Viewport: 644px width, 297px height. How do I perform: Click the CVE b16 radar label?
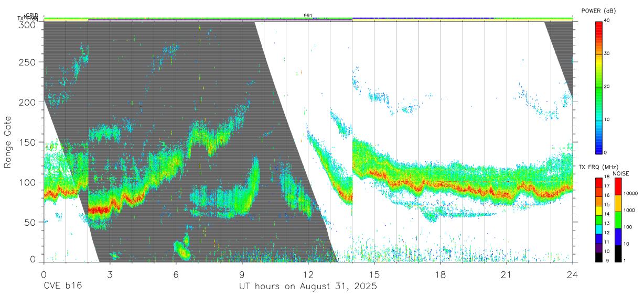tap(62, 287)
